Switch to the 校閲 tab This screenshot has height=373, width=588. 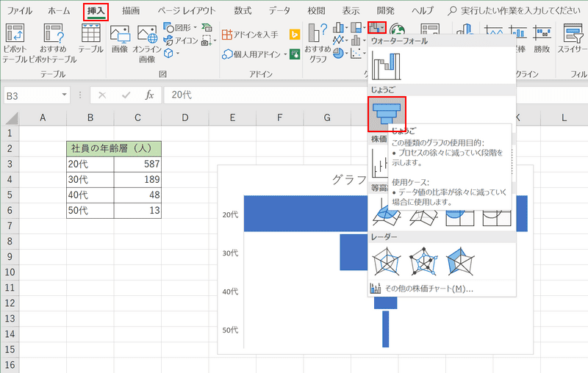click(x=316, y=11)
